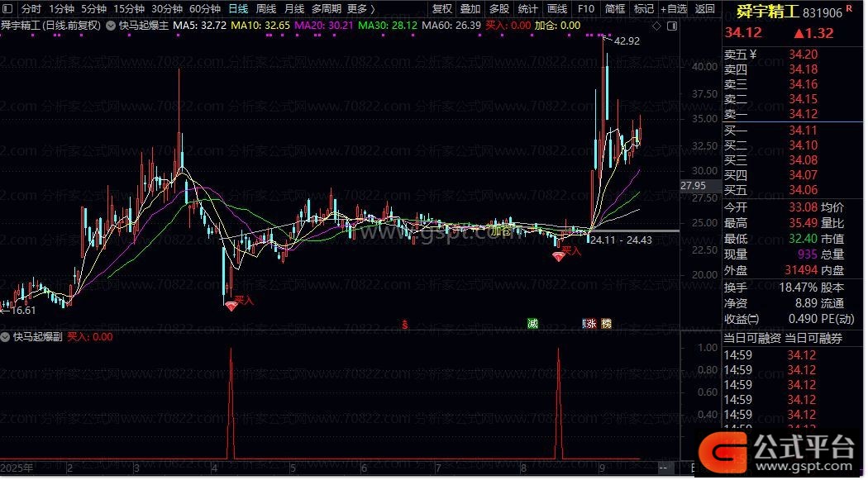Image resolution: width=868 pixels, height=480 pixels.
Task: Click the first red signal spike in the 快马起爆副 sub-chart
Action: click(x=231, y=404)
